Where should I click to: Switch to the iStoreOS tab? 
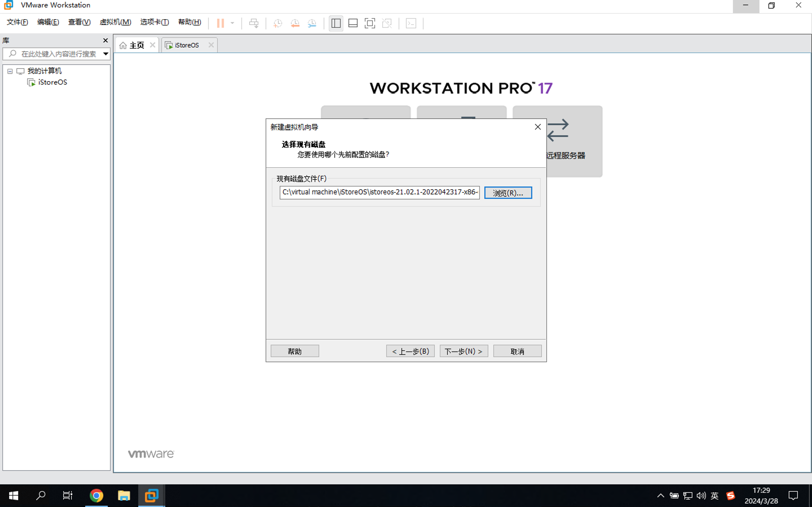tap(187, 45)
